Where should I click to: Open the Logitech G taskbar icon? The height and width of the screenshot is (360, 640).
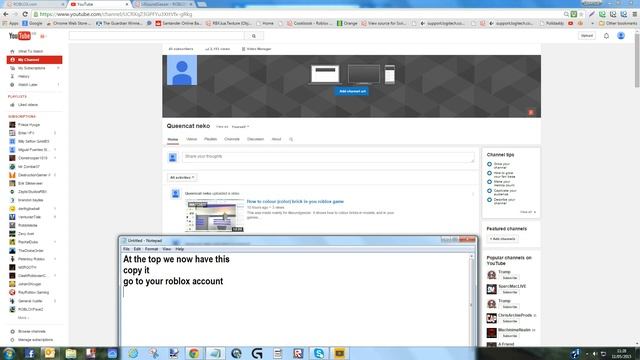coord(257,353)
